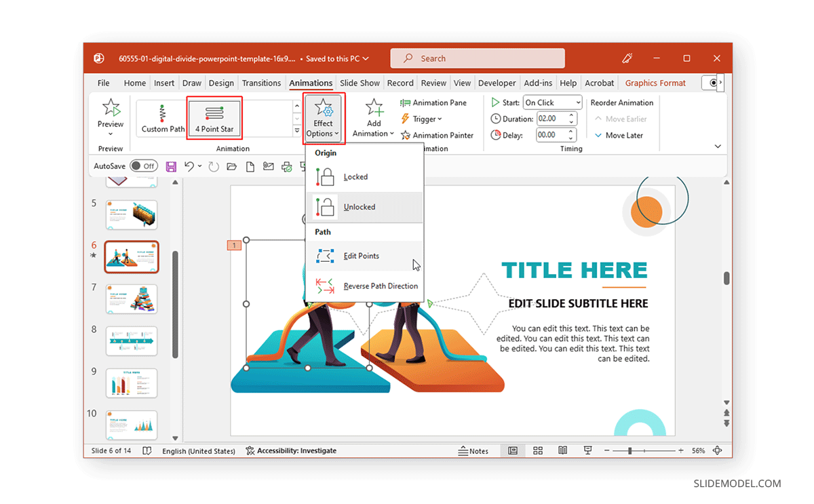Open the file save location dropdown in title
This screenshot has height=504, width=814.
click(x=366, y=59)
